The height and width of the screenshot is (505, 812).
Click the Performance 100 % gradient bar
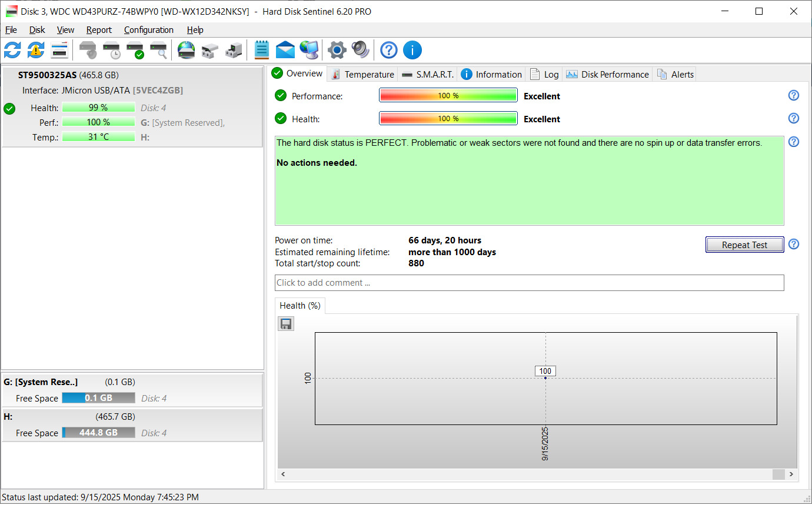tap(448, 95)
